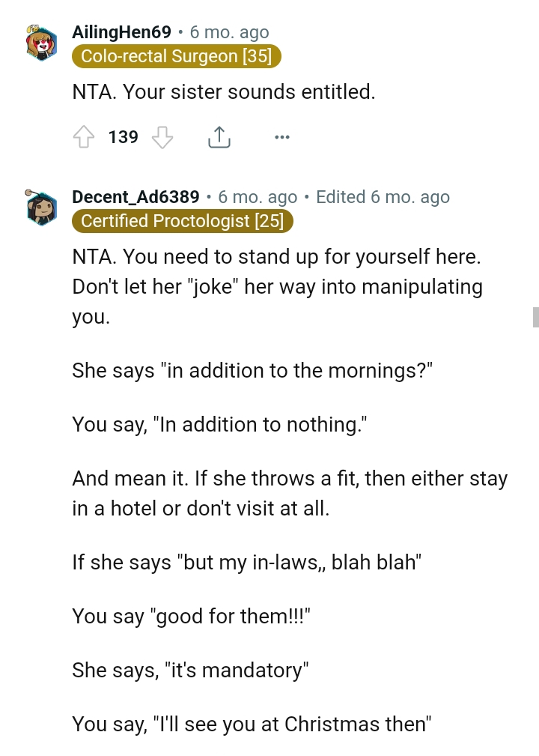Click the 6 mo. ago timestamp on AilingHen69's comment
539x756 pixels.
click(x=228, y=32)
